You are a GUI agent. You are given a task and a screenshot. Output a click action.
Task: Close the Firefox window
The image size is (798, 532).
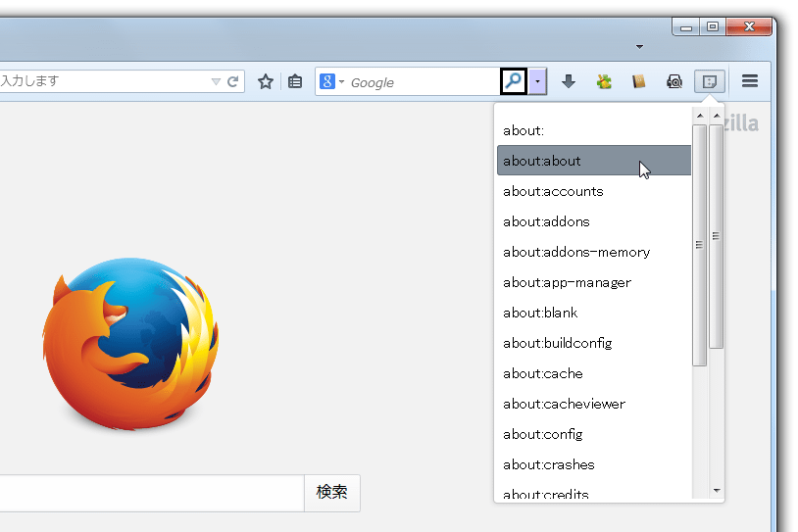click(749, 26)
